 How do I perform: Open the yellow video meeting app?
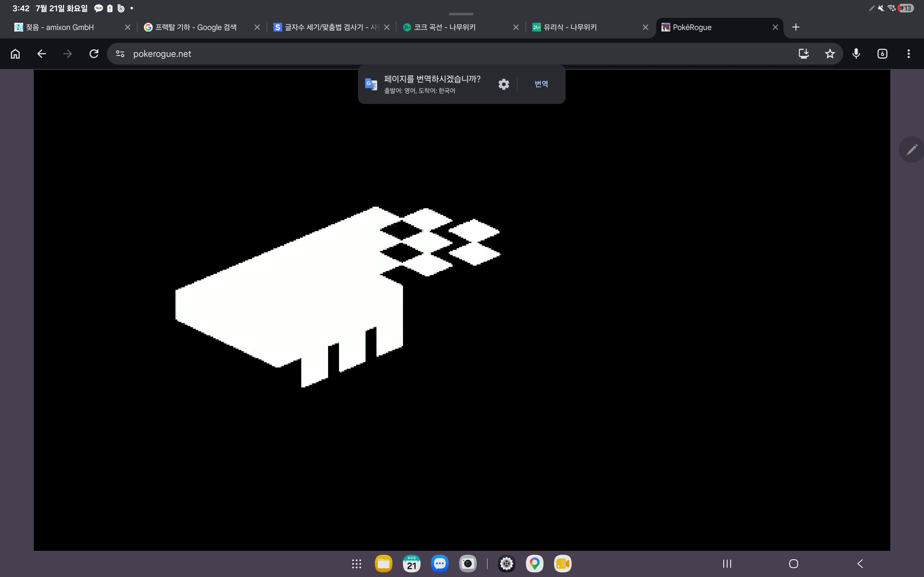[x=563, y=564]
